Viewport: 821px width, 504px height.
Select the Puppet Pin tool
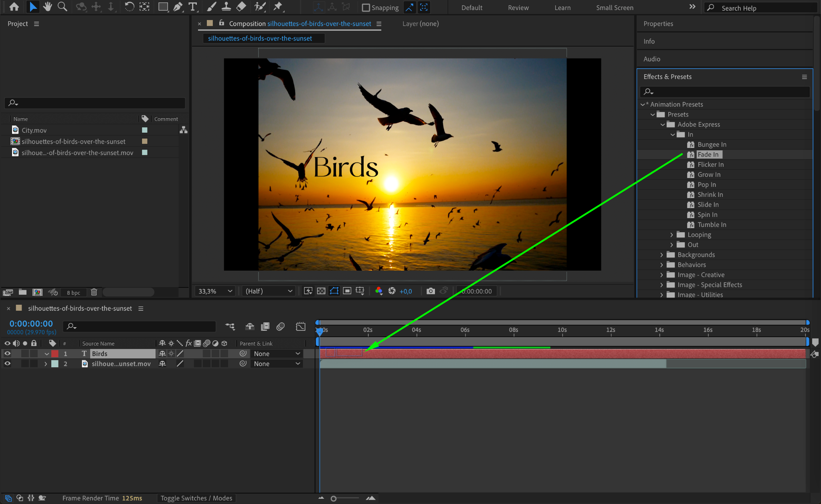click(x=277, y=6)
